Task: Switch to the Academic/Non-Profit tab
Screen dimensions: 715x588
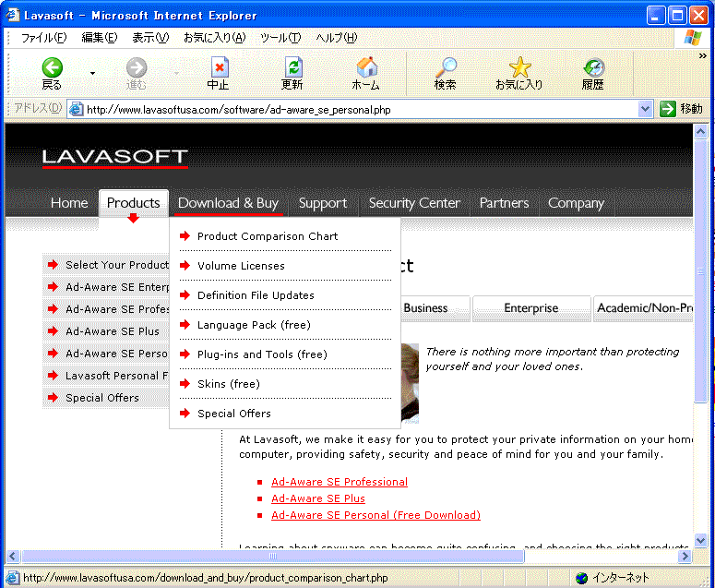Action: [643, 308]
